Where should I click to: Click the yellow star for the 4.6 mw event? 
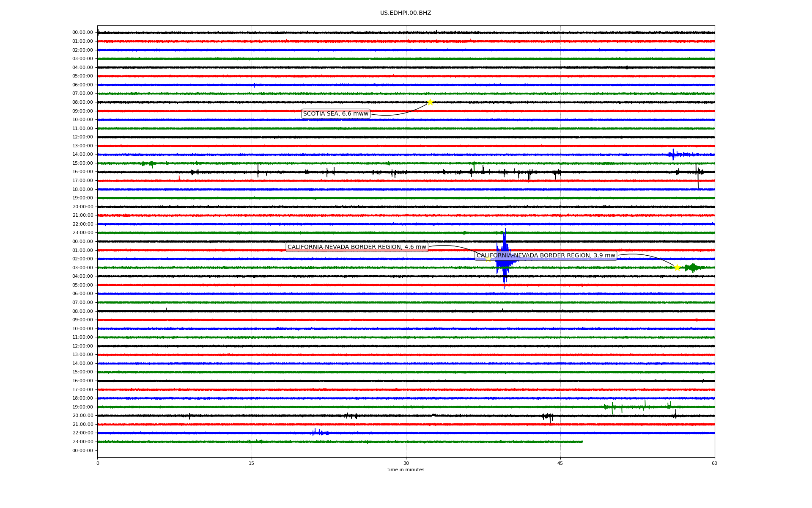(x=488, y=259)
